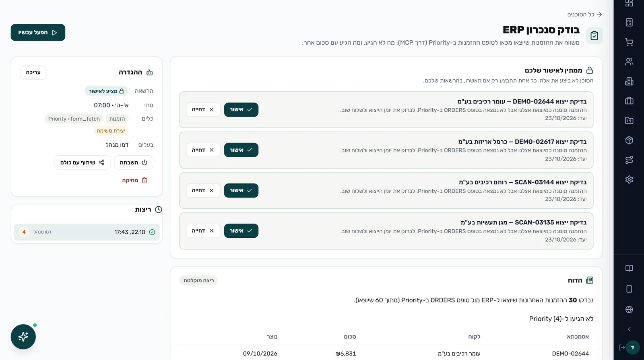Screen dimensions: 644x360
Task: Open the calculator icon in the sidebar
Action: tap(629, 22)
